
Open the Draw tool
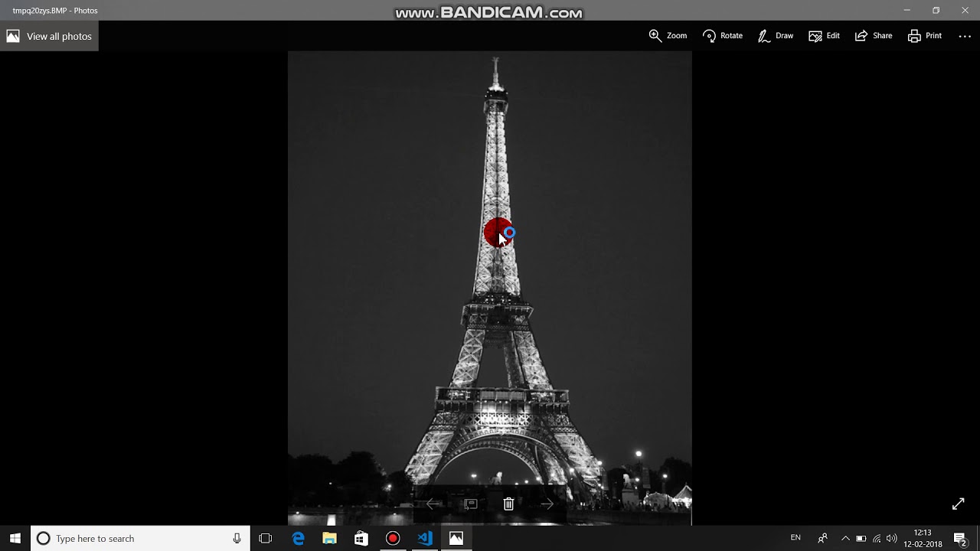(775, 36)
